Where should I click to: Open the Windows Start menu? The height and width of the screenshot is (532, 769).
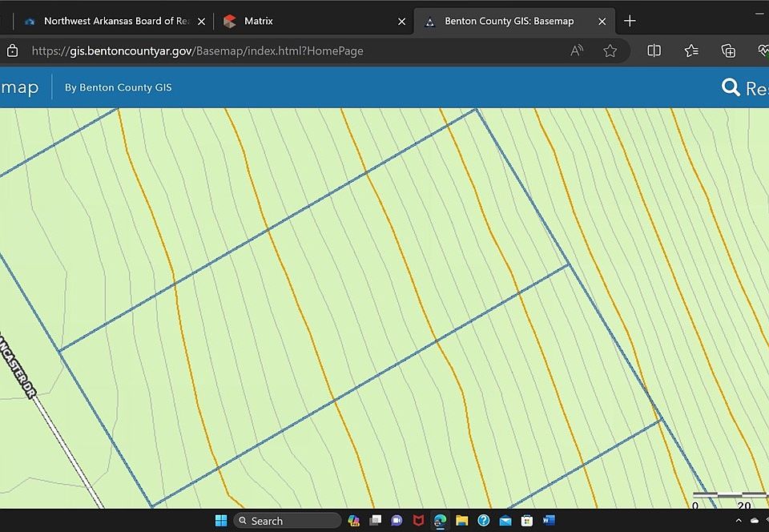221,520
